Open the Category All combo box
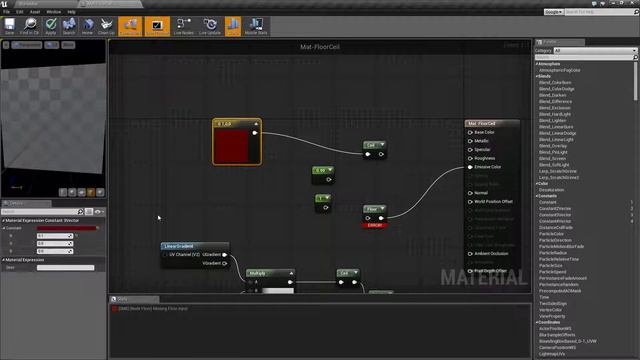This screenshot has height=360, width=640. tap(595, 51)
